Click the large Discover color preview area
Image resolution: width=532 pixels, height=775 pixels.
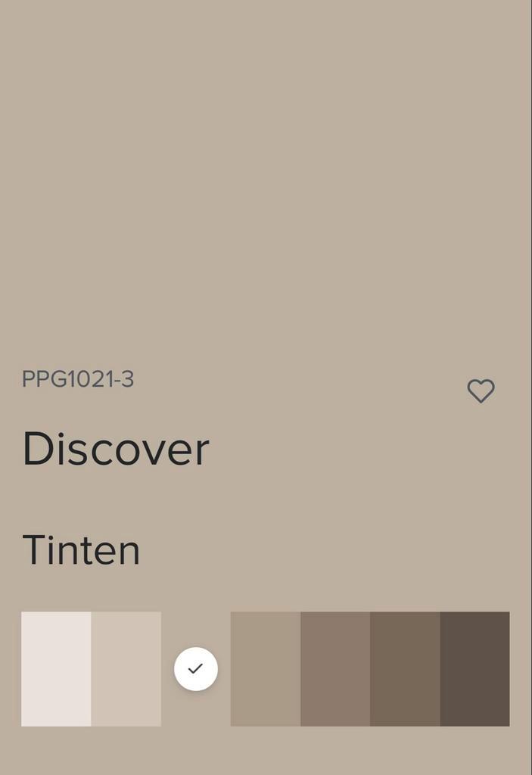(266, 178)
